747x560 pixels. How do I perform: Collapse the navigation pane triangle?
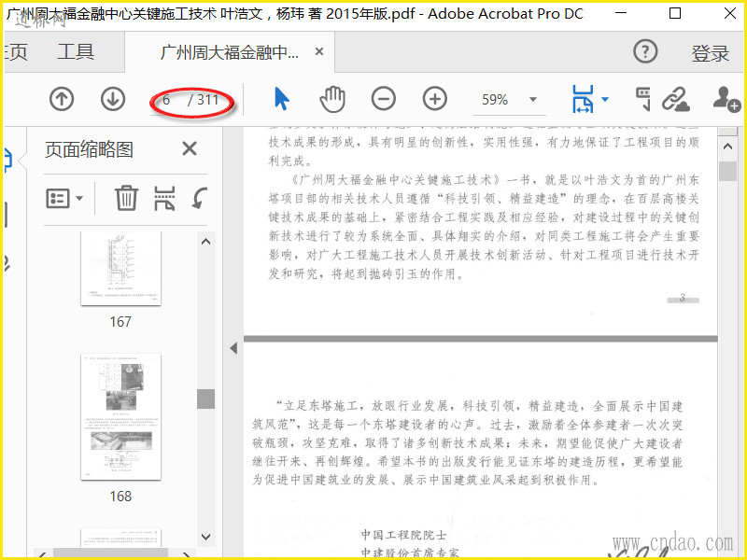pyautogui.click(x=233, y=348)
